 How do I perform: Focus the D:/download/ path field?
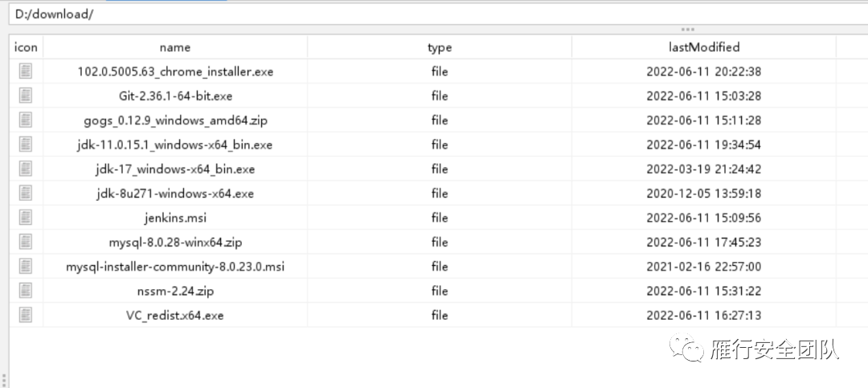pyautogui.click(x=439, y=14)
